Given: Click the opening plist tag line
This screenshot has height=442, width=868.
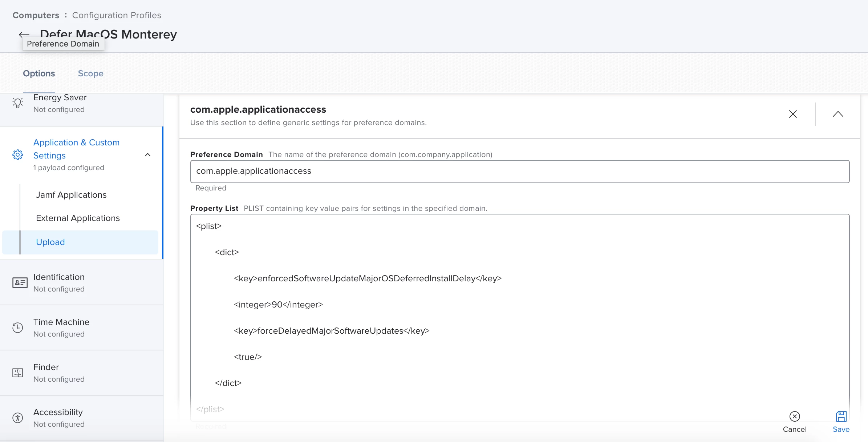Looking at the screenshot, I should (x=209, y=226).
